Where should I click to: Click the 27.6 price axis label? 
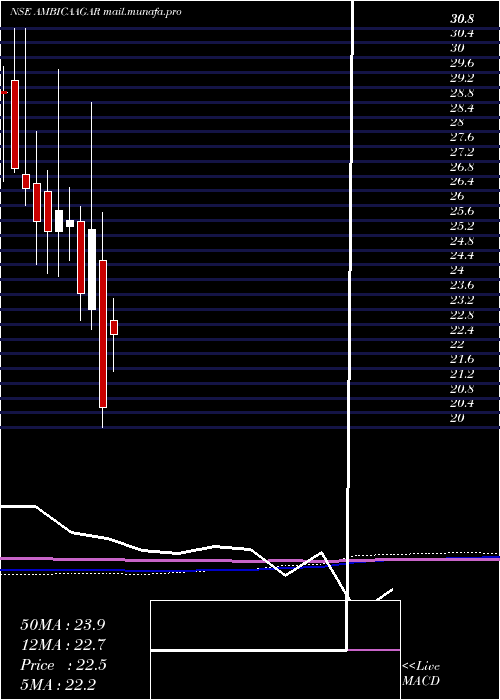pos(462,137)
